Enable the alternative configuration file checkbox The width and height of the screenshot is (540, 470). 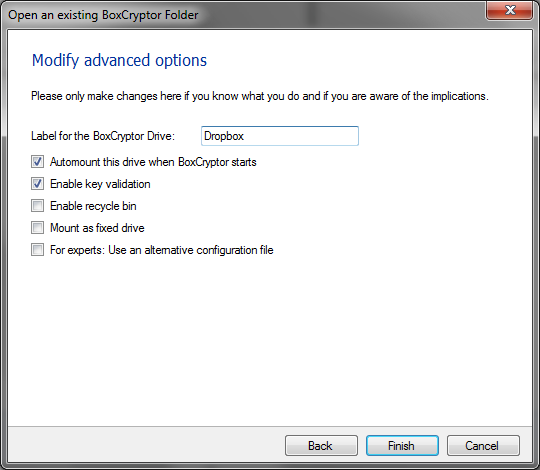coord(37,250)
